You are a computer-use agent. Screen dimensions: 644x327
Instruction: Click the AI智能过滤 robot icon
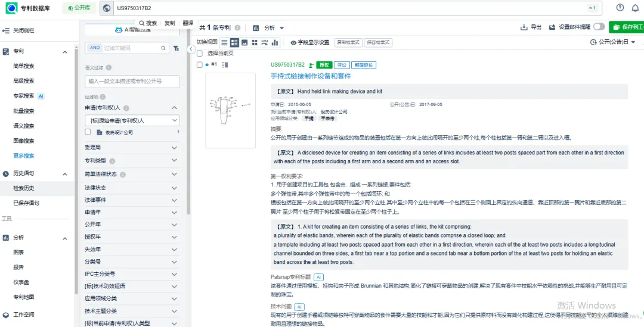pyautogui.click(x=118, y=30)
